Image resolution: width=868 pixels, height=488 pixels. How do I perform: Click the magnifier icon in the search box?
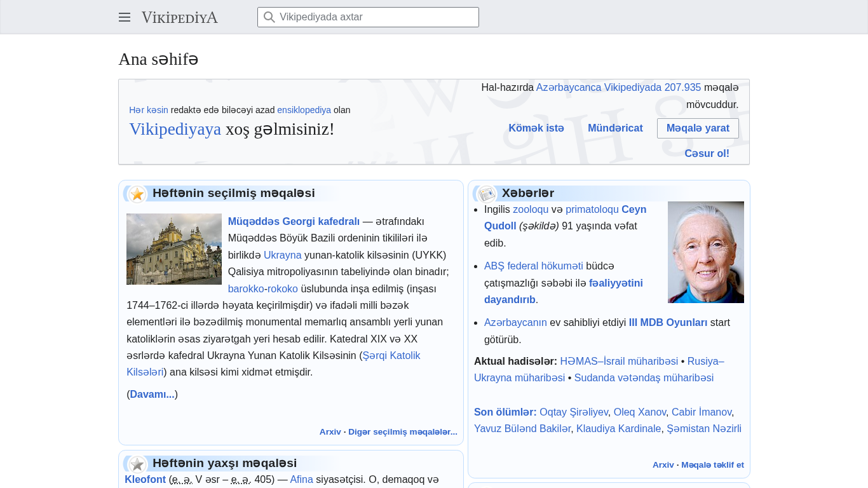pos(269,17)
